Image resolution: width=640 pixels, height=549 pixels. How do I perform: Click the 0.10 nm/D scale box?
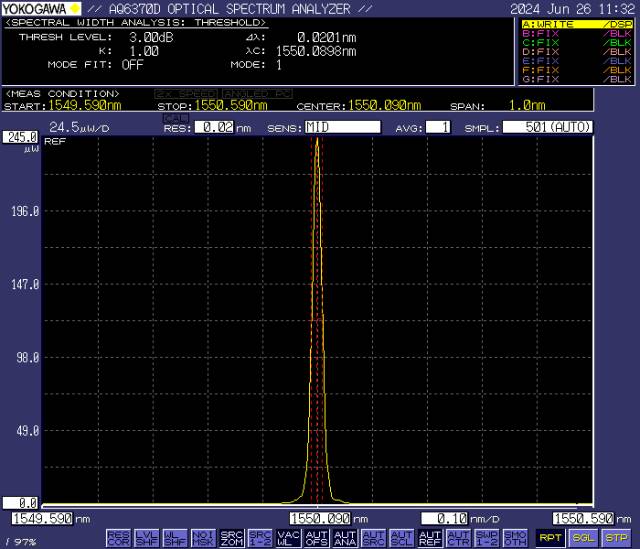click(446, 519)
